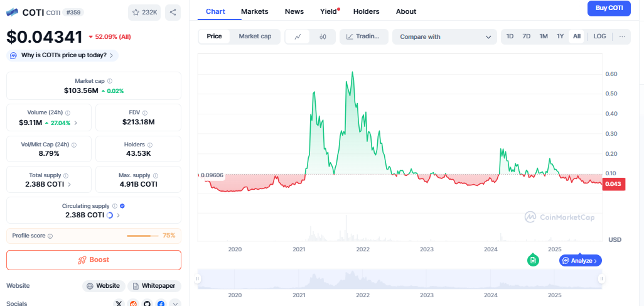This screenshot has width=644, height=306.
Task: Open the News tab
Action: click(294, 11)
